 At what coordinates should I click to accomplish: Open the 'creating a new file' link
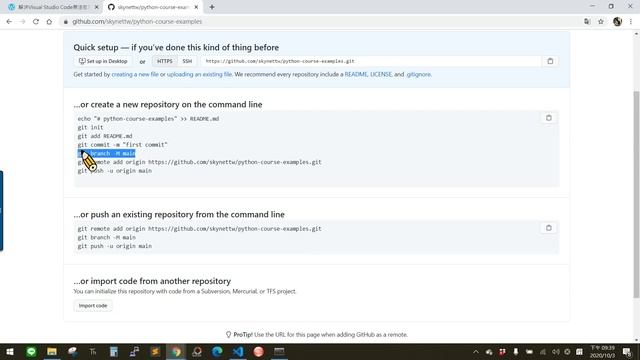coord(135,74)
